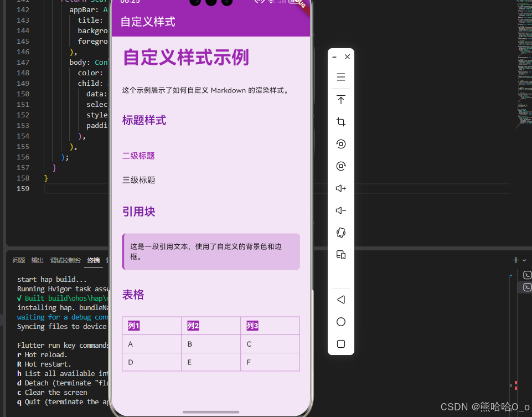Open the emulator toolbar hamburger menu
This screenshot has height=417, width=532.
coord(340,77)
